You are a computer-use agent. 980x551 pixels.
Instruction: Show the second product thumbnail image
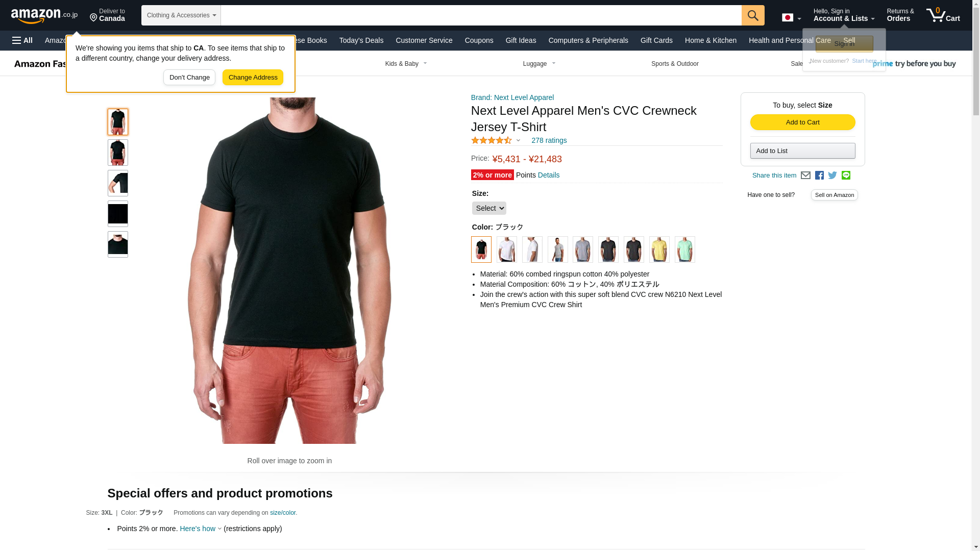click(118, 153)
